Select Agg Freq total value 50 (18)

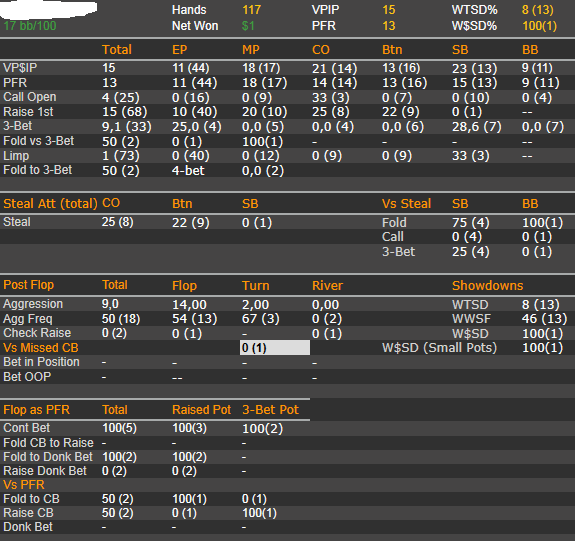121,319
